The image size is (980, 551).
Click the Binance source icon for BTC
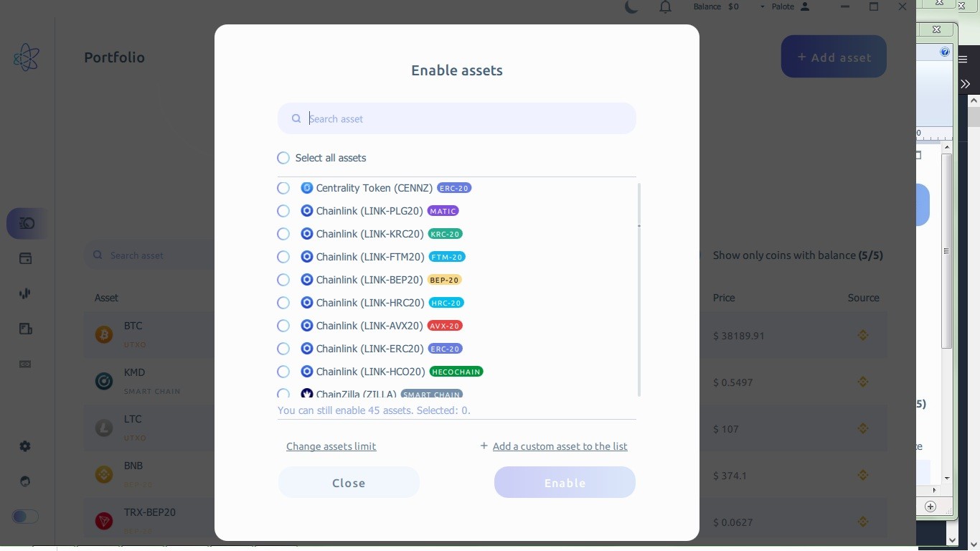pos(863,335)
